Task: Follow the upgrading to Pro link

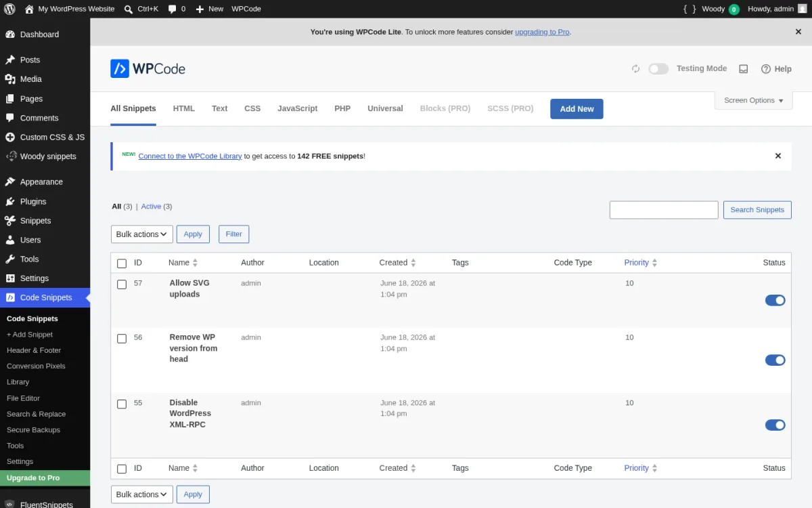Action: (x=542, y=32)
